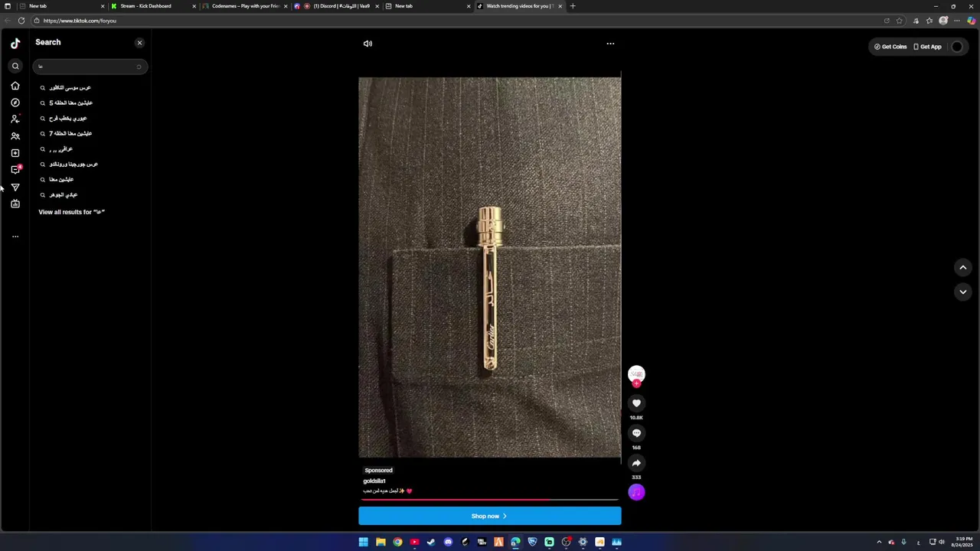Switch to the Stream - Kick Dashboard tab
Image resolution: width=980 pixels, height=551 pixels.
[x=153, y=6]
